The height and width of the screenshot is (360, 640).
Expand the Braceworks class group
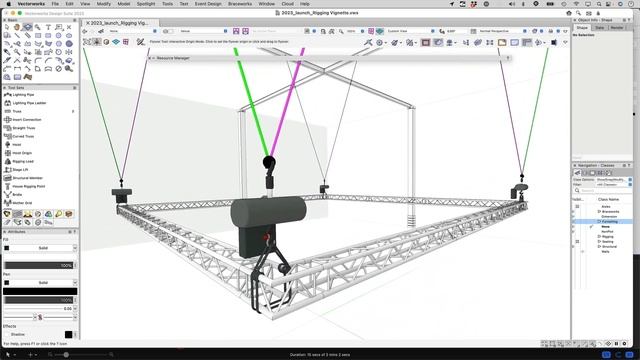point(599,212)
